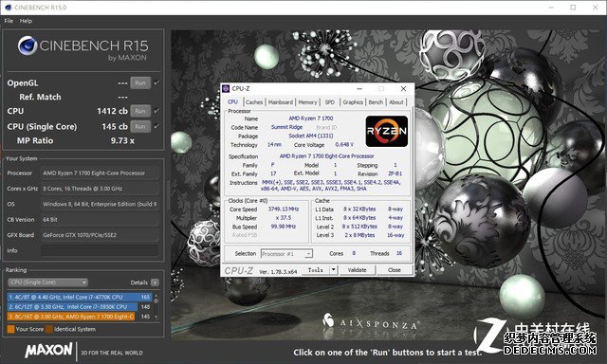
Task: Click the Validate button in CPU-Z
Action: pyautogui.click(x=357, y=270)
